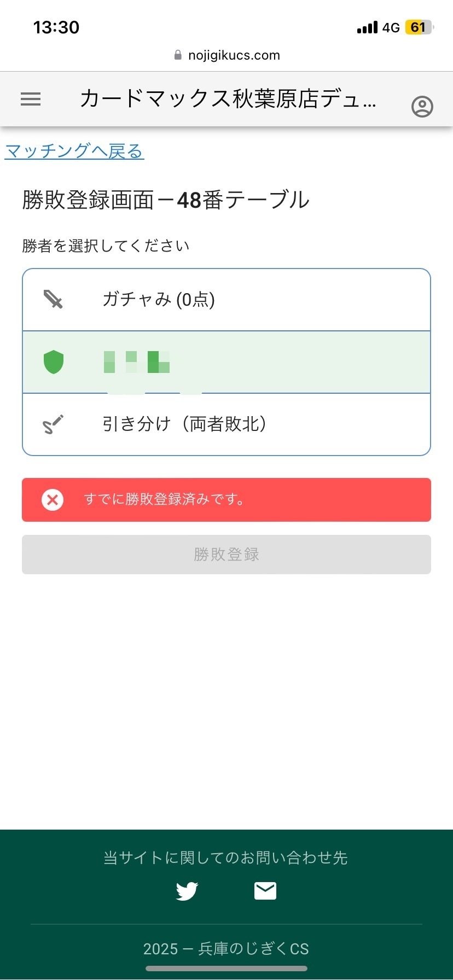Tap the battery indicator showing 61
Screen dimensions: 453x980
[419, 27]
